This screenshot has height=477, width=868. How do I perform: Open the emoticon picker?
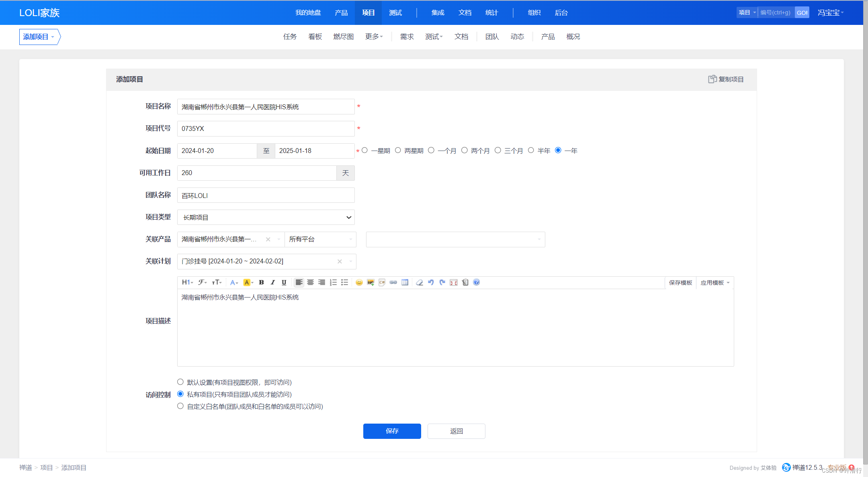click(x=359, y=282)
